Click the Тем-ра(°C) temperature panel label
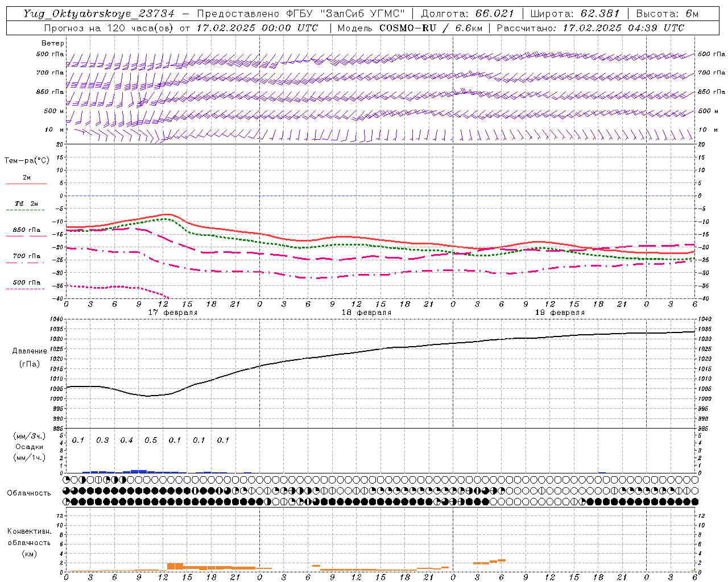 click(x=27, y=161)
